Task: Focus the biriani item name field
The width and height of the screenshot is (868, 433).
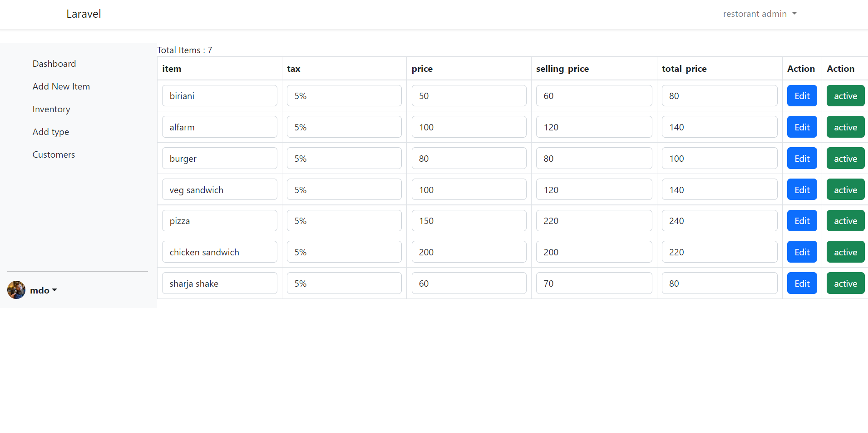Action: point(219,96)
